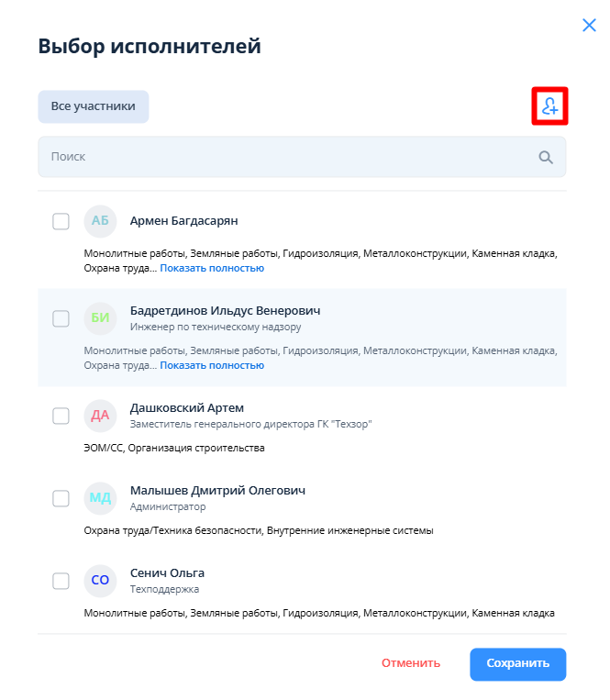Screen dimensions: 610x700
Task: Click the БИ avatar icon
Action: pos(100,318)
